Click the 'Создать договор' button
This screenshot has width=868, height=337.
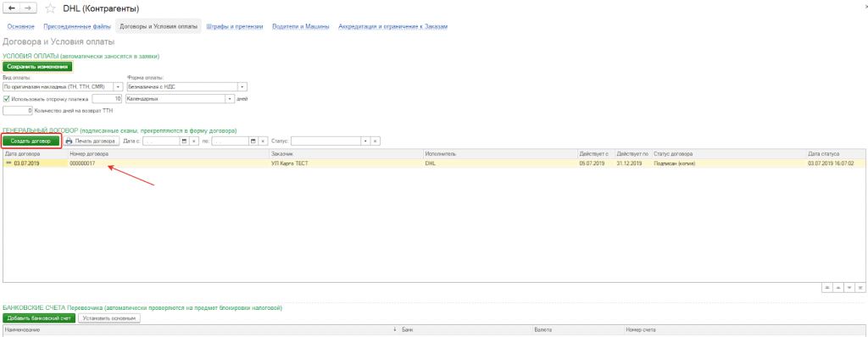pyautogui.click(x=31, y=141)
